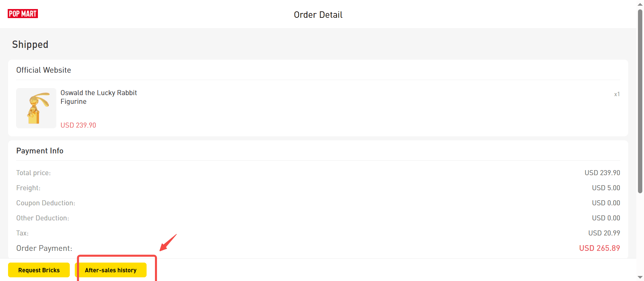This screenshot has width=644, height=281.
Task: Click the Official Website section label
Action: [x=44, y=70]
